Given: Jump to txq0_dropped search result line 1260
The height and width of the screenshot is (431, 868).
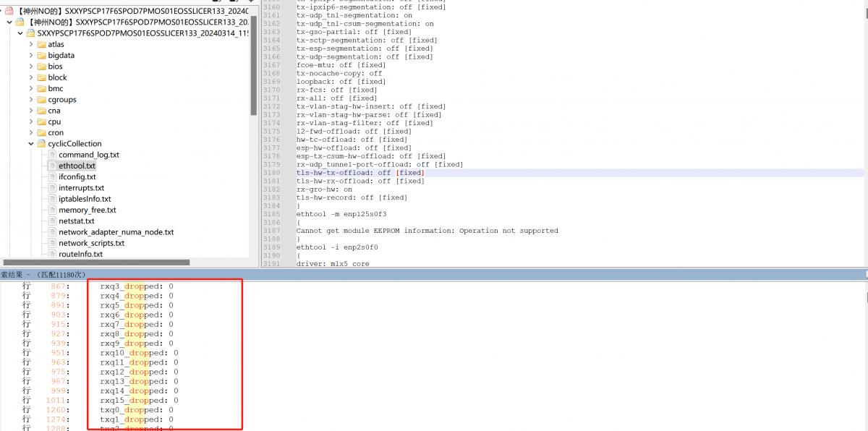Looking at the screenshot, I should pos(136,410).
